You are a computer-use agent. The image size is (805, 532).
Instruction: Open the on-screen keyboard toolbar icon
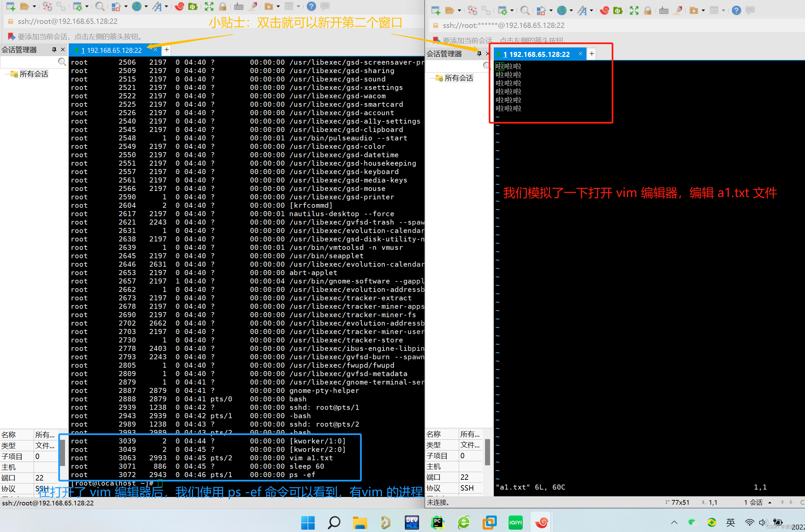[238, 6]
